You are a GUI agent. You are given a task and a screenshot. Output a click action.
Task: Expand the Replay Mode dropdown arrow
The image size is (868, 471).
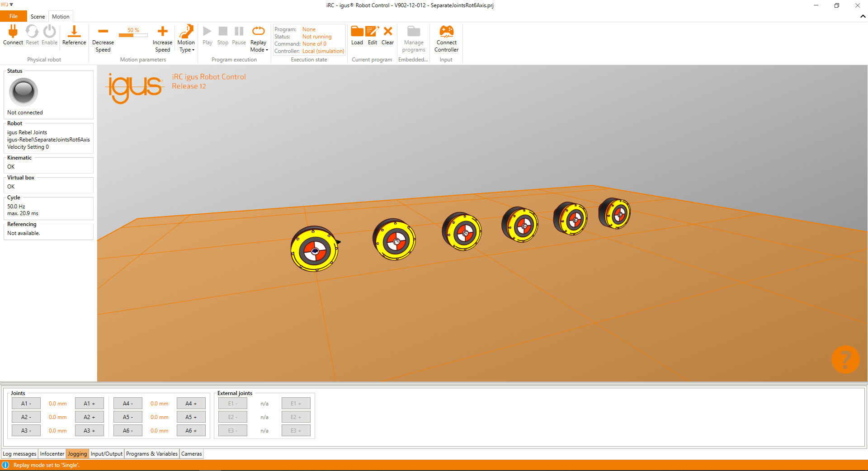266,50
